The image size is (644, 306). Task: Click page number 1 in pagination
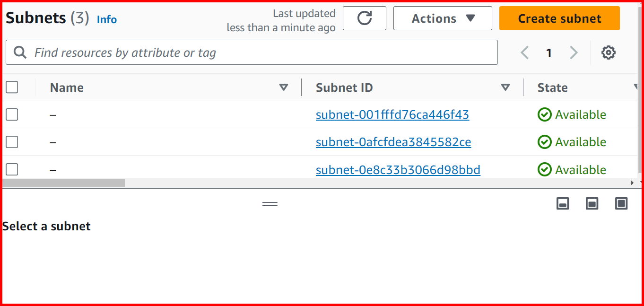(549, 52)
